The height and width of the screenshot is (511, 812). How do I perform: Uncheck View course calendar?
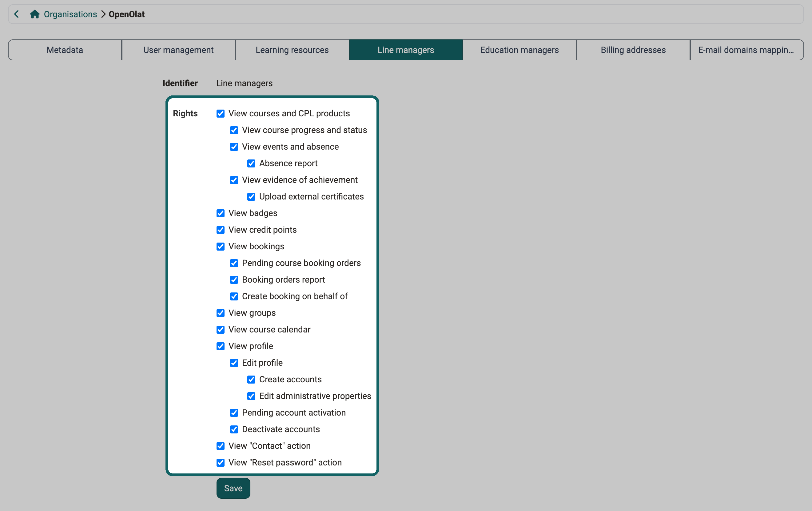(221, 330)
